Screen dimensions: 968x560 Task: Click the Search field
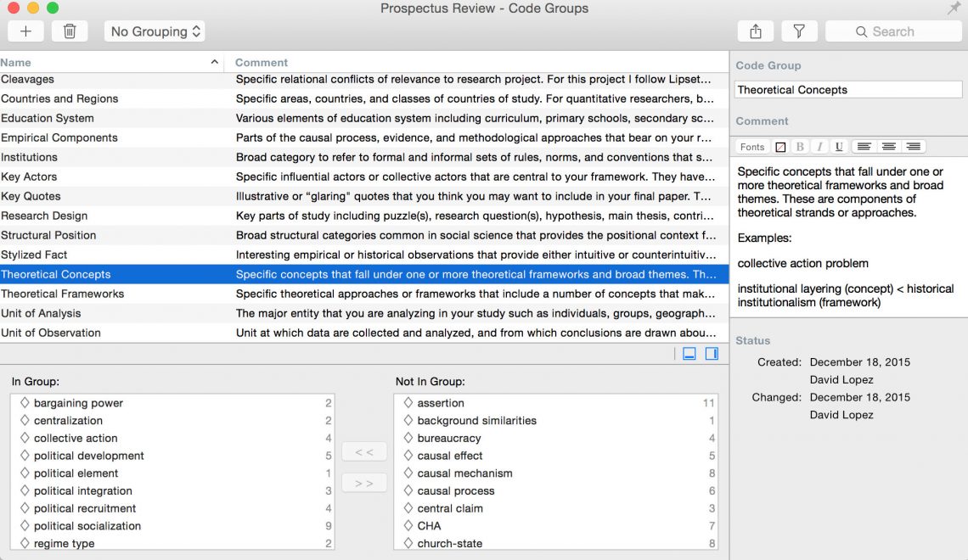click(893, 31)
